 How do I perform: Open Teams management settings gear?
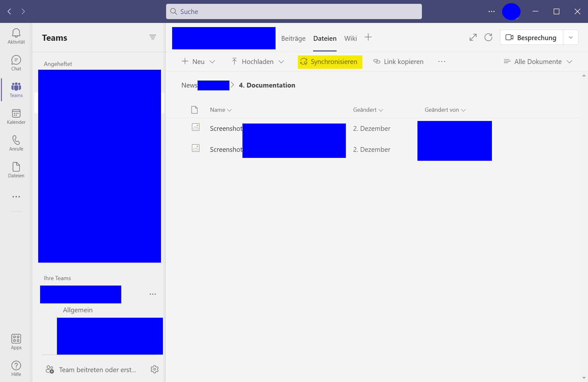[x=155, y=369]
